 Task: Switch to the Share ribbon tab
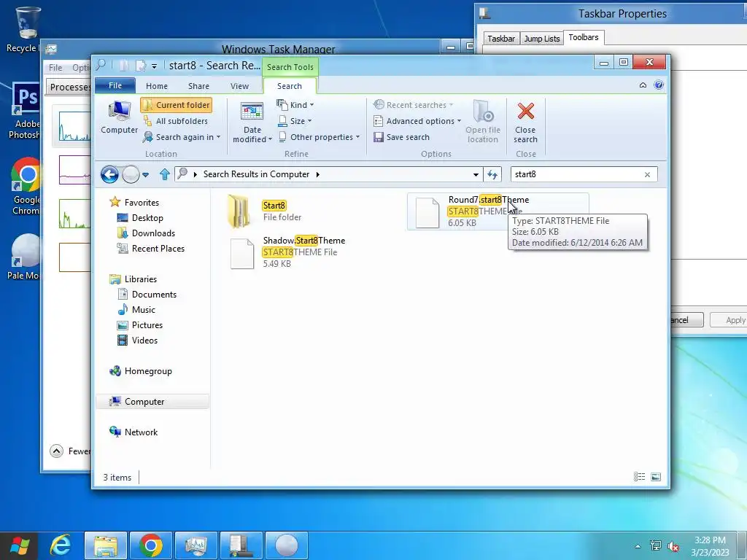point(198,86)
